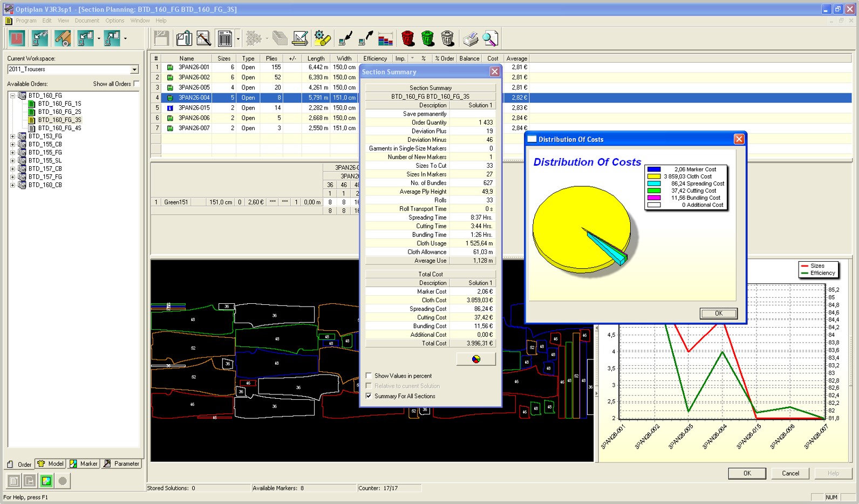Click the spreadsheet table view toolbar icon

tap(224, 38)
